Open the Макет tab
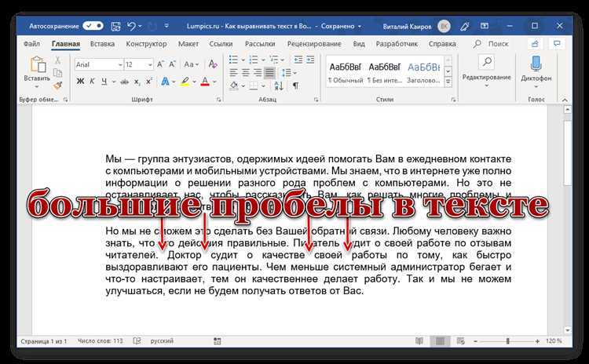The image size is (589, 364). click(188, 44)
